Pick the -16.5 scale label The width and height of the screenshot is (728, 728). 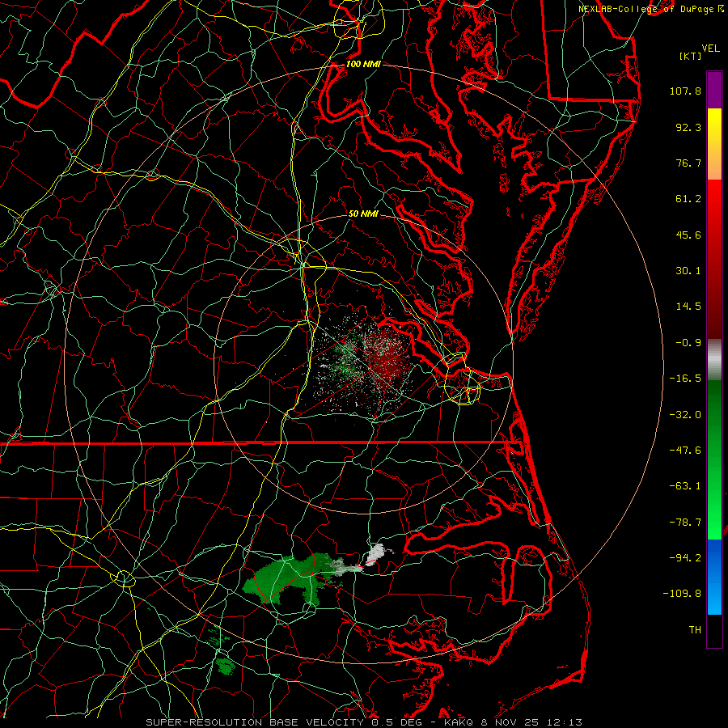pos(685,379)
